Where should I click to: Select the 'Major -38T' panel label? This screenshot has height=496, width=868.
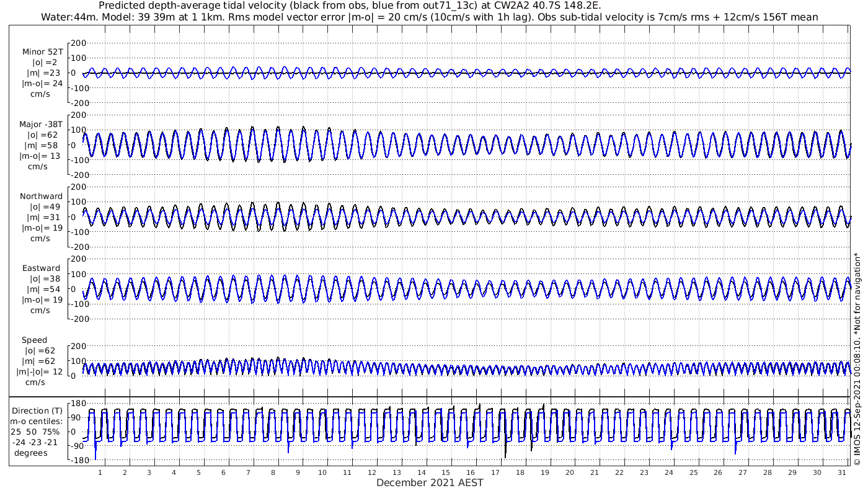[41, 124]
